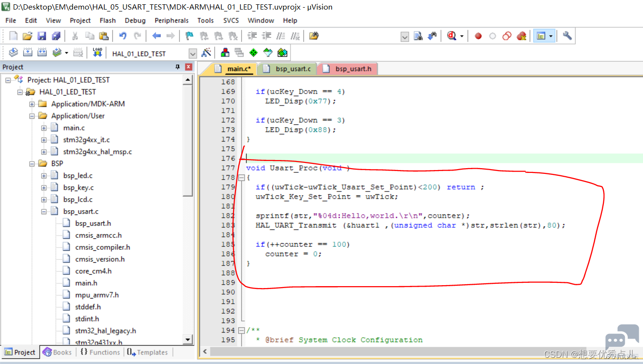This screenshot has height=364, width=643.
Task: Start debug session with magnifier 'd' icon
Action: pyautogui.click(x=452, y=36)
